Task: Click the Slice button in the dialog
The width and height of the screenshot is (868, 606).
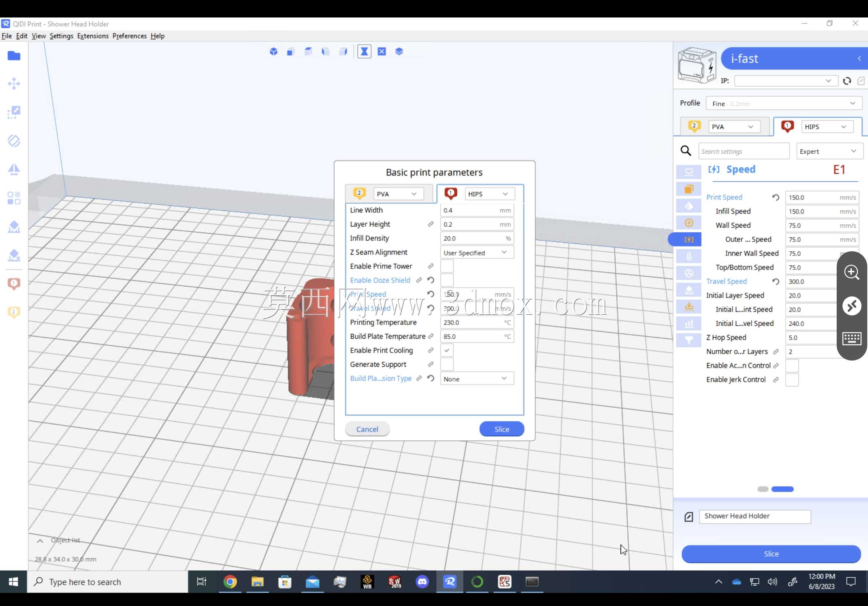Action: click(x=502, y=429)
